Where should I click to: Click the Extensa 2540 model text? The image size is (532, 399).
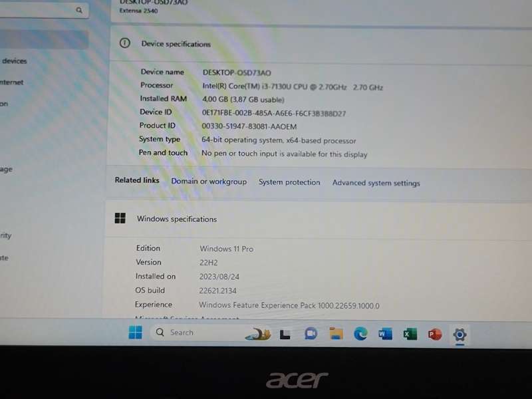pyautogui.click(x=138, y=11)
